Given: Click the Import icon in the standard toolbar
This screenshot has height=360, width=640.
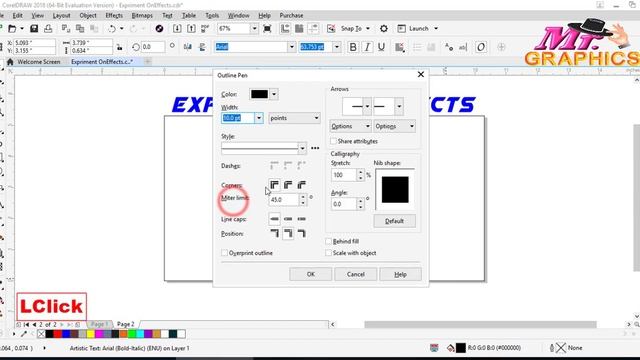Looking at the screenshot, I should tap(177, 29).
